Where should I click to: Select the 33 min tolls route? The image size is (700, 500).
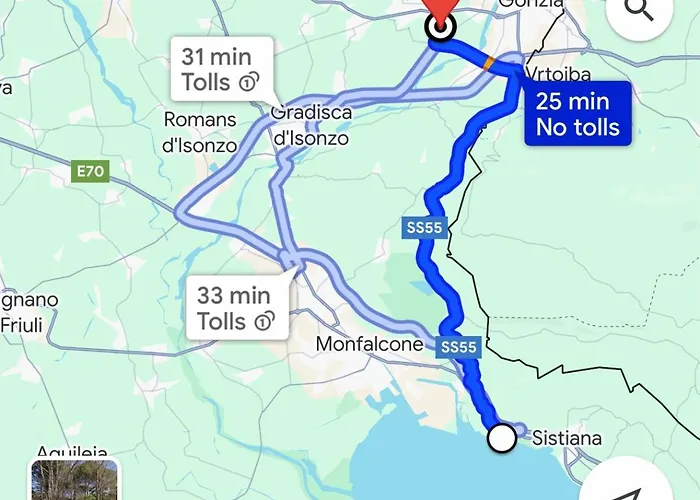click(237, 308)
